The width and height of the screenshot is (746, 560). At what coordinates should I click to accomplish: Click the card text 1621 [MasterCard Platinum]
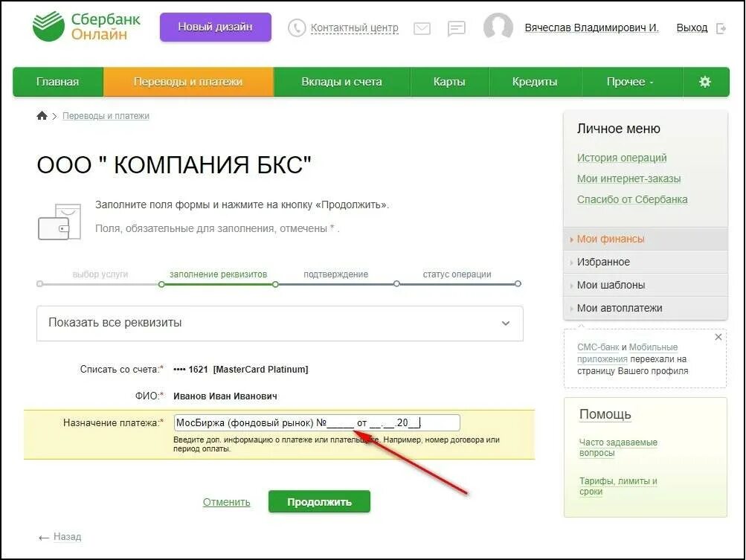[241, 370]
